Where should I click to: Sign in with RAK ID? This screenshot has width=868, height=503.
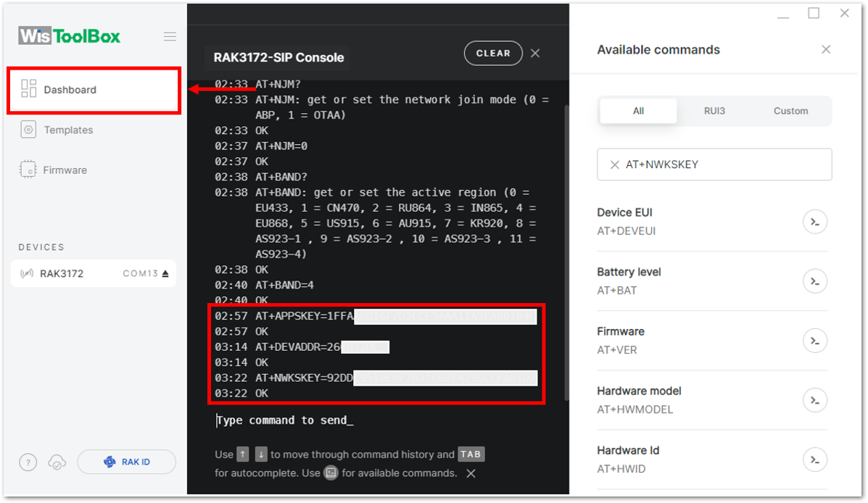point(127,462)
